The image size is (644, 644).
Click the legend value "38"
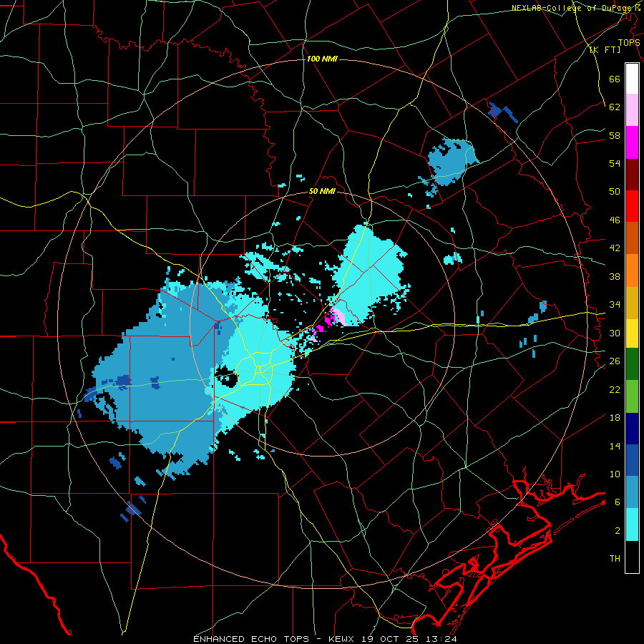coord(615,276)
